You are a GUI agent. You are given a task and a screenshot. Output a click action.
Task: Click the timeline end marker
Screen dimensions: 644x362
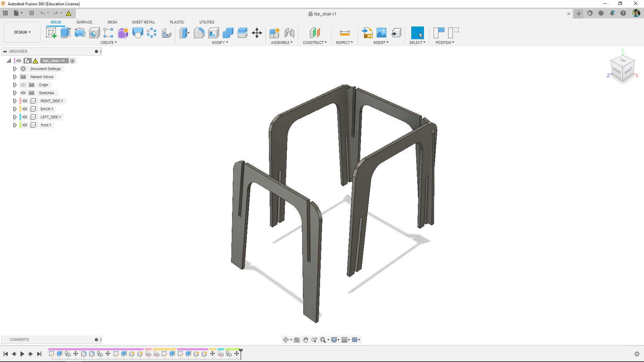[241, 353]
